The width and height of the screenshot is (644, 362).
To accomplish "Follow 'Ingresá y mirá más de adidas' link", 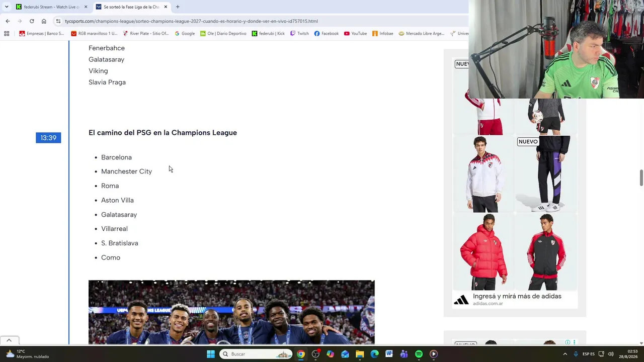I will click(x=517, y=296).
